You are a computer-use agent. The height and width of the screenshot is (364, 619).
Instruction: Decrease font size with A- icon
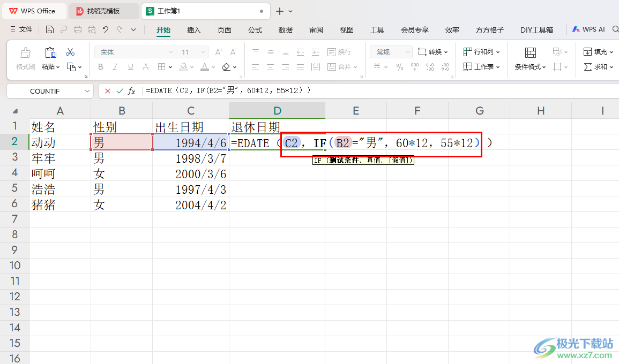pos(234,52)
